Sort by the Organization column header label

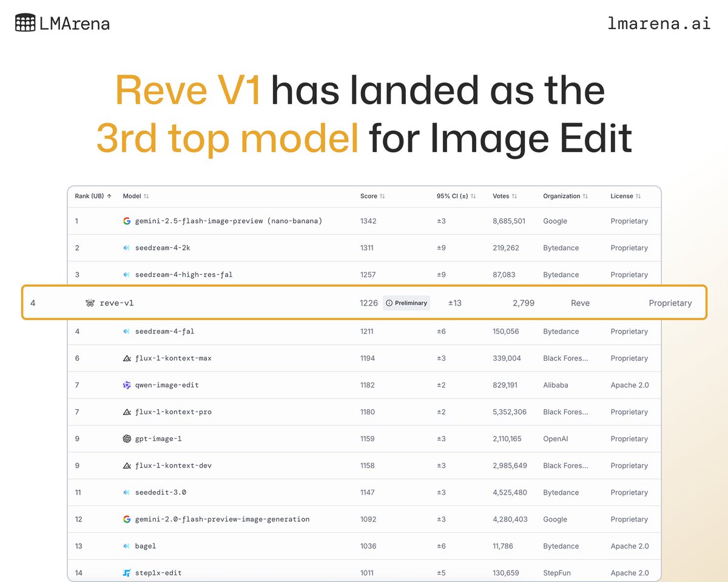pyautogui.click(x=562, y=196)
